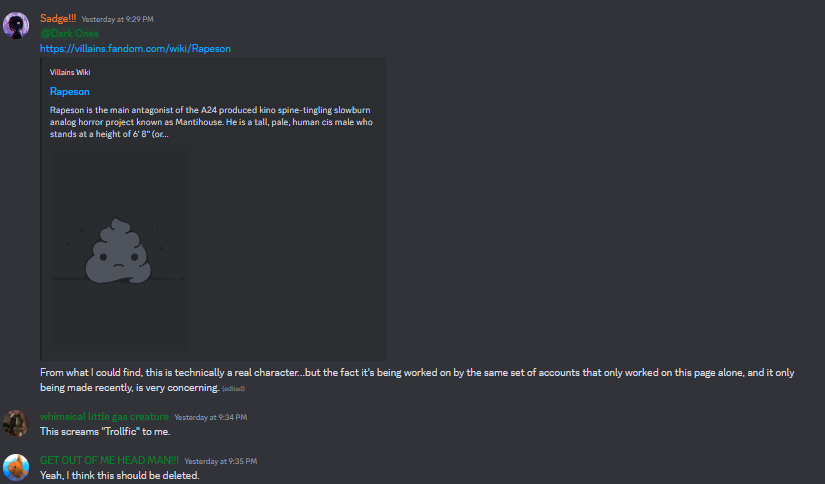Click 'Yeah, I think this should be deleted' message
The image size is (825, 484).
tap(119, 476)
